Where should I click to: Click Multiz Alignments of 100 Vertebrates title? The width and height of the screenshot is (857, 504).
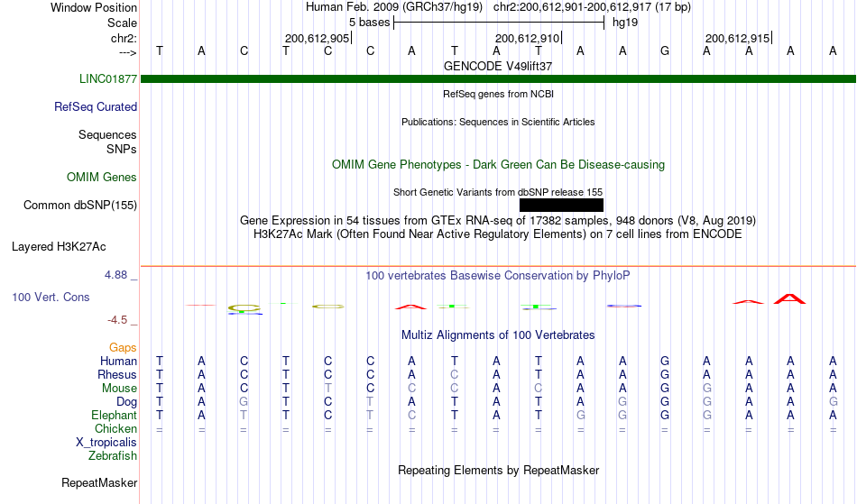tap(498, 335)
